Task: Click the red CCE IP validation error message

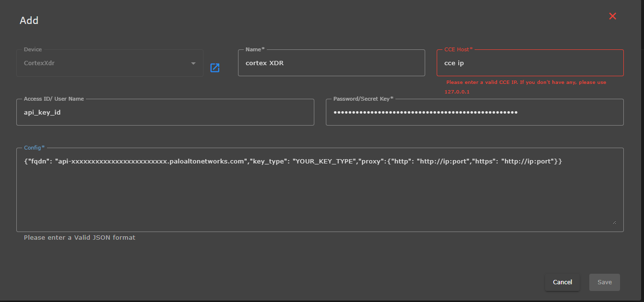Action: tap(526, 82)
